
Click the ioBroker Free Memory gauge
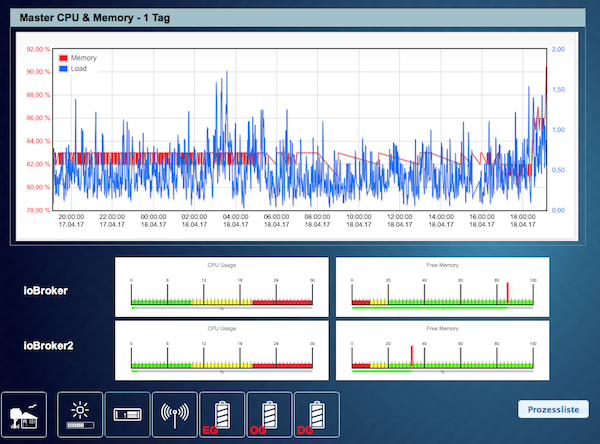coord(442,287)
